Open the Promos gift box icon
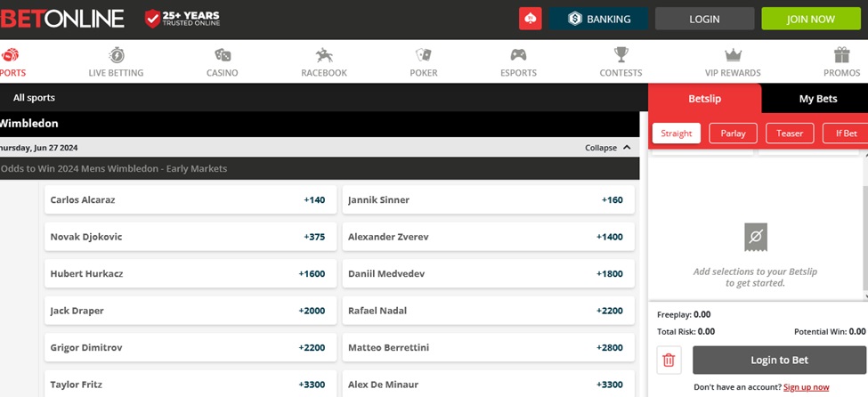868x397 pixels. point(841,55)
